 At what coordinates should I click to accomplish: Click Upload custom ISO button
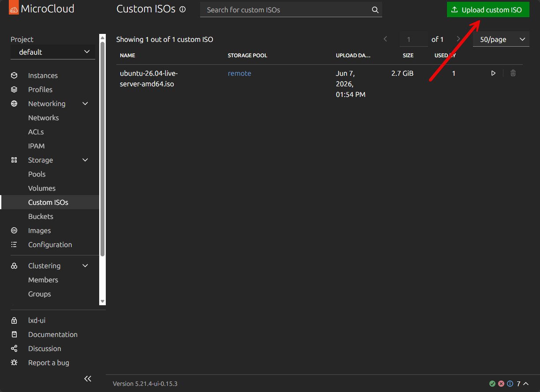[x=488, y=10]
